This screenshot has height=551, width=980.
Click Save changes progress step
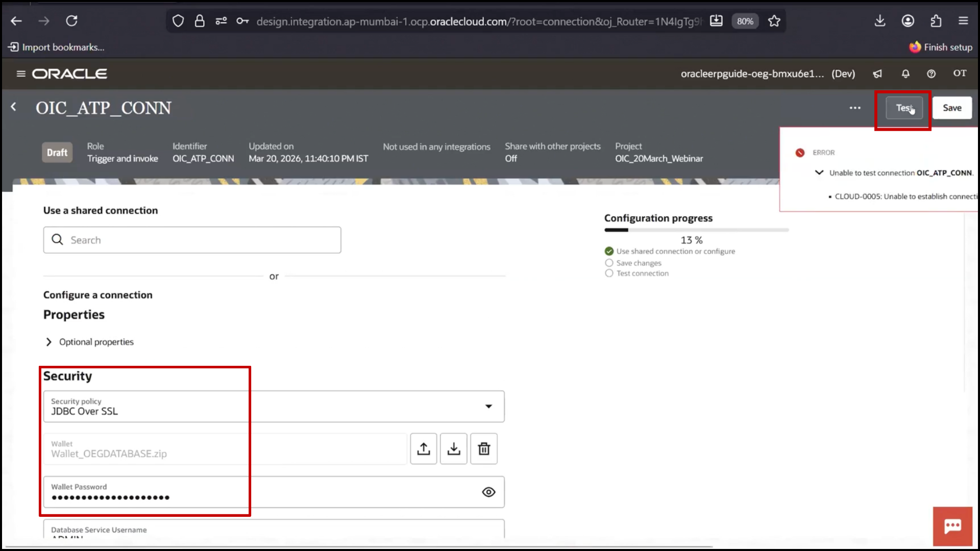(x=639, y=263)
